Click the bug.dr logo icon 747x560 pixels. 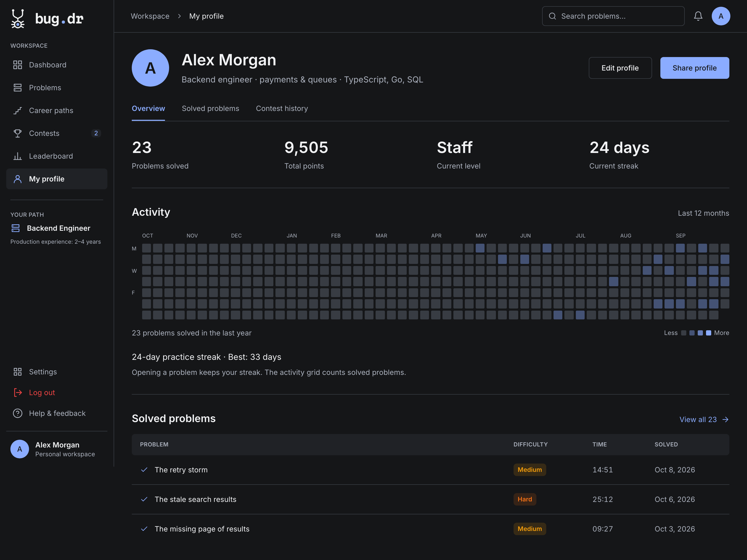[x=18, y=19]
